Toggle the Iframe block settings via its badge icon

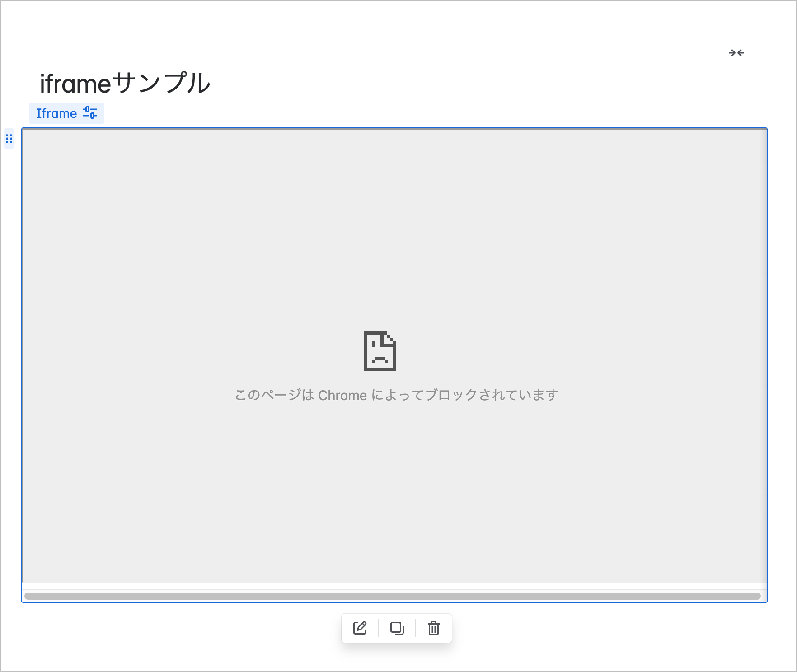pyautogui.click(x=91, y=113)
